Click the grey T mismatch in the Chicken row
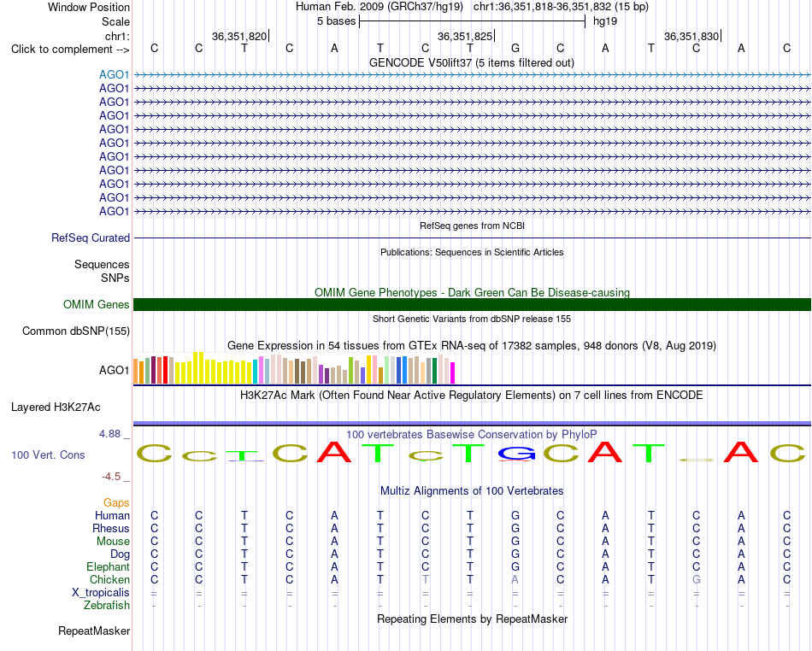812x651 pixels. tap(425, 580)
